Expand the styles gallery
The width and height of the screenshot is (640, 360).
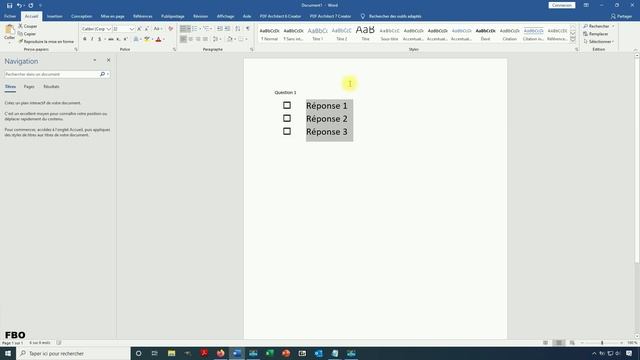[573, 39]
